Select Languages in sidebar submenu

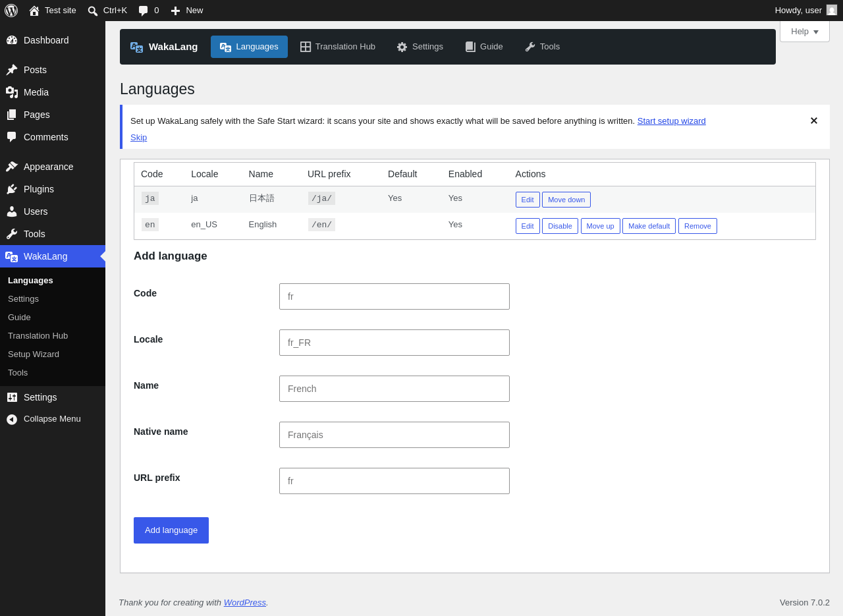coord(30,281)
